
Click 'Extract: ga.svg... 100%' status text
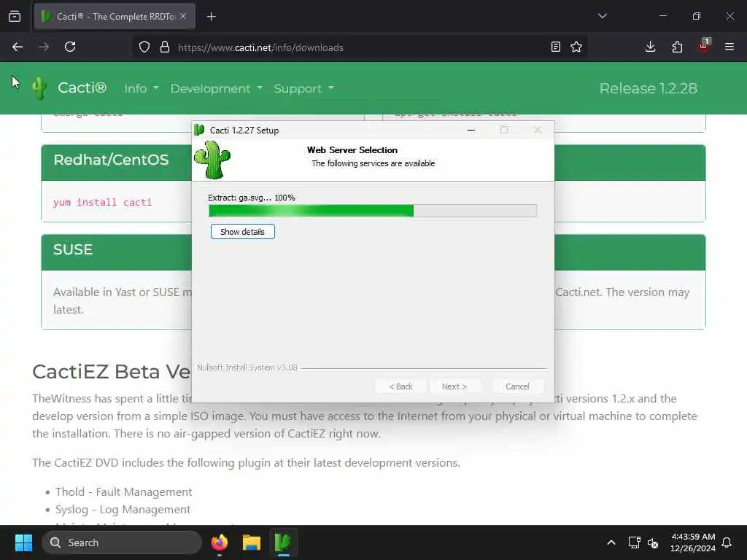point(252,198)
